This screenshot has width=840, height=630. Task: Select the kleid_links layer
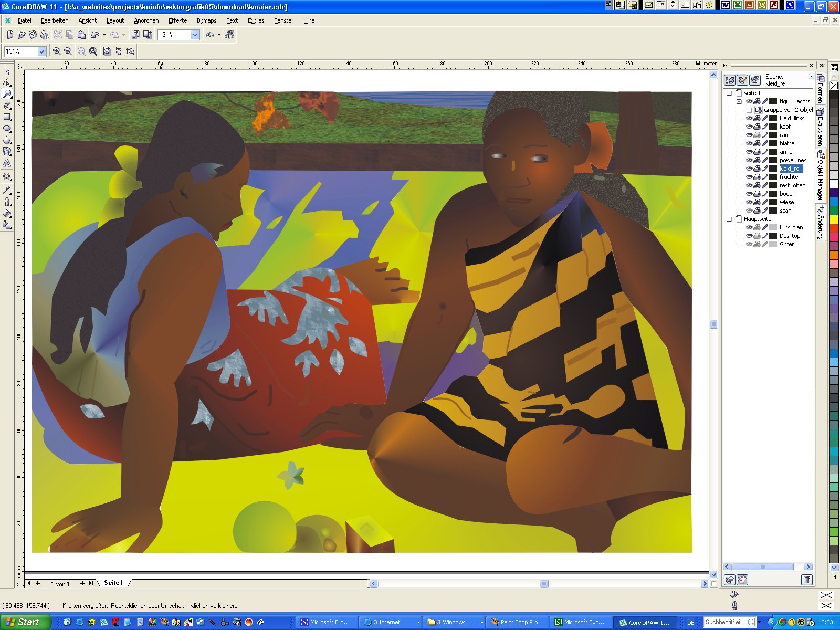point(792,118)
